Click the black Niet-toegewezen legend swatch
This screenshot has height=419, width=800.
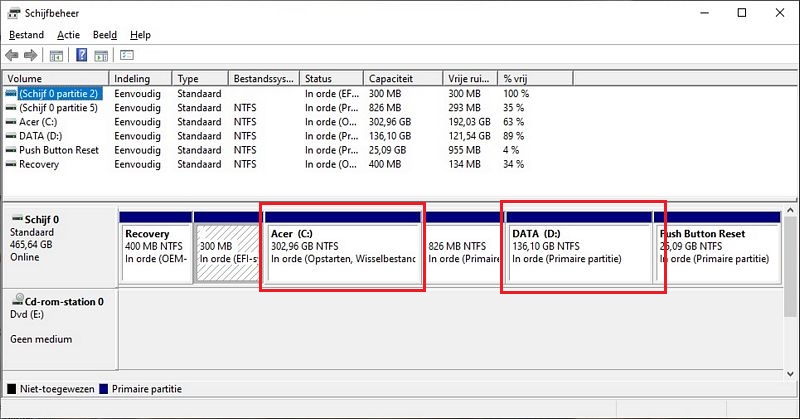point(11,389)
